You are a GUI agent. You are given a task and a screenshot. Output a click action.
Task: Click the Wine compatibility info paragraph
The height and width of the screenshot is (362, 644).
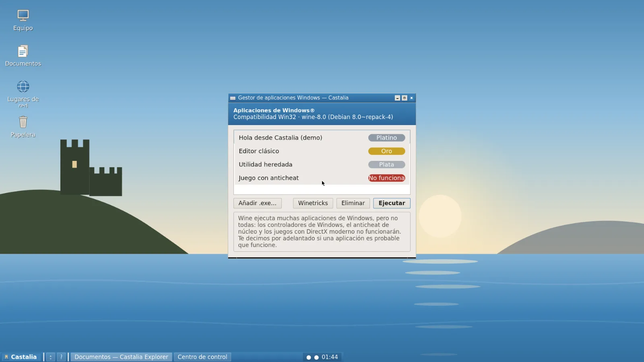pos(322,232)
